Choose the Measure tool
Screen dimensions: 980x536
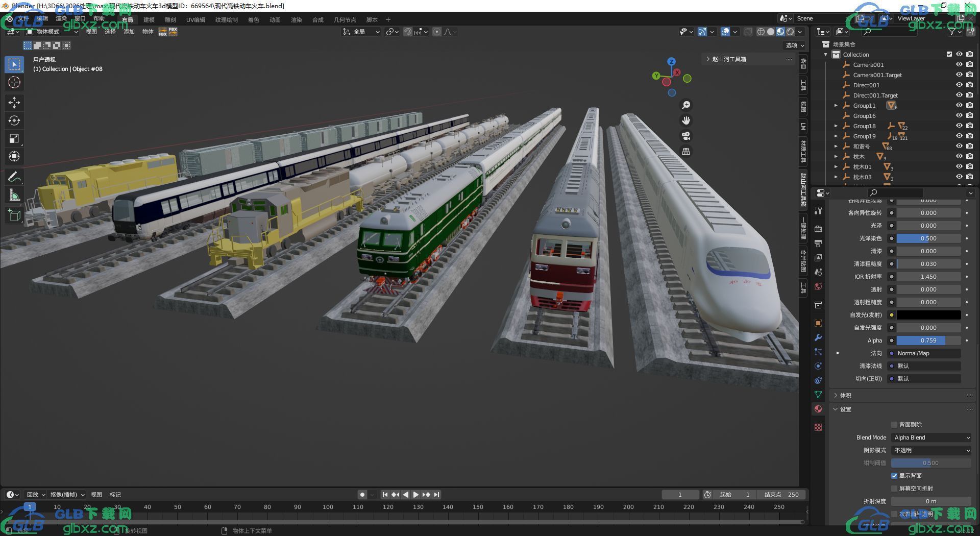click(x=14, y=195)
